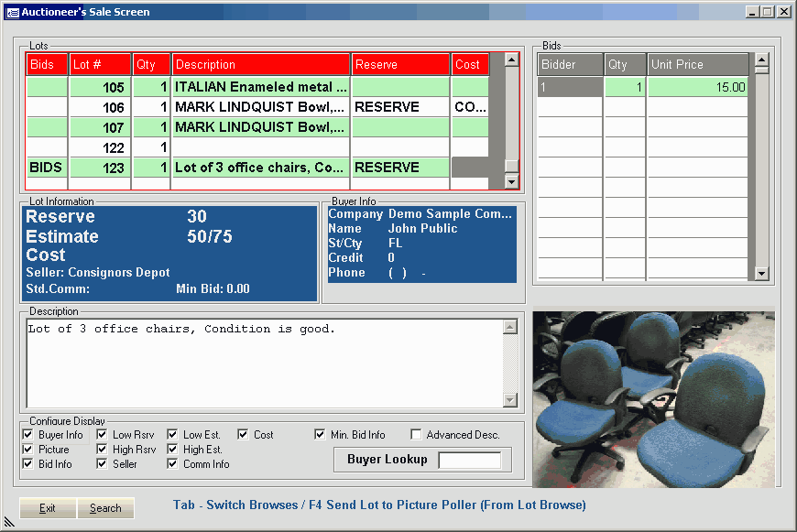Select lot number 107 cell
The image size is (797, 532).
tap(100, 127)
